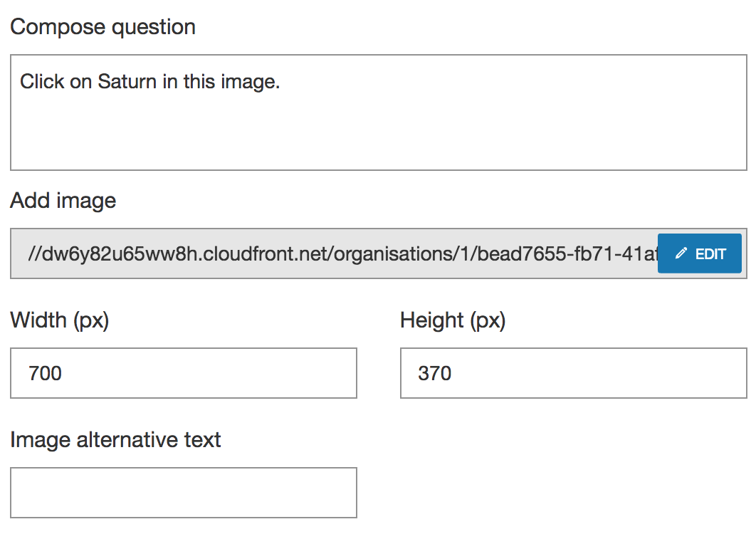Click the 'Width (px)' label
Screen dimensions: 756x534
pyautogui.click(x=60, y=320)
